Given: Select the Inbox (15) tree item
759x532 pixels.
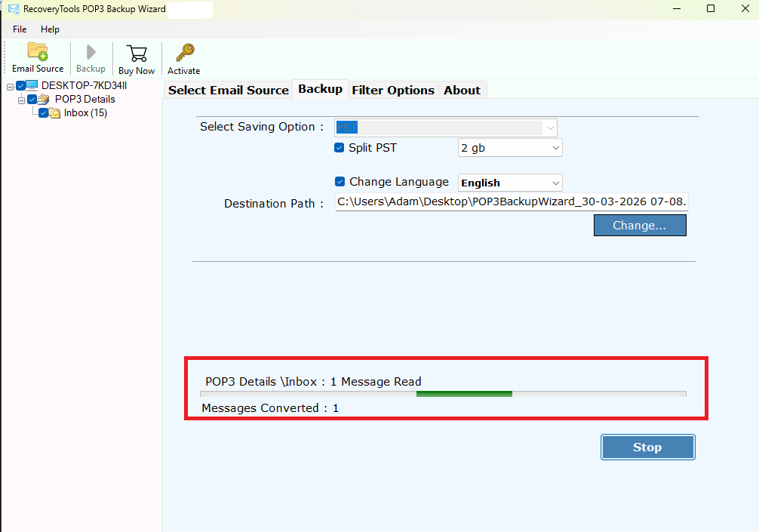Looking at the screenshot, I should [x=85, y=113].
